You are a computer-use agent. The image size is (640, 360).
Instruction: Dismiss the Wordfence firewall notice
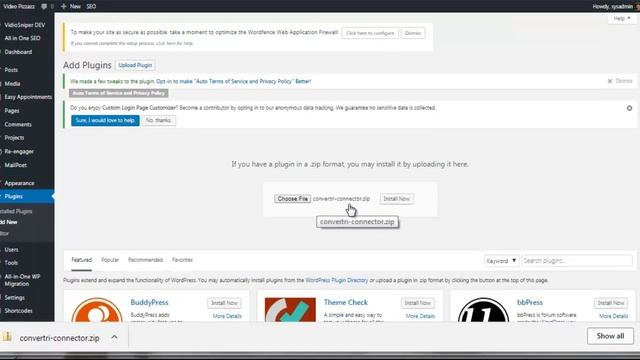(x=413, y=33)
